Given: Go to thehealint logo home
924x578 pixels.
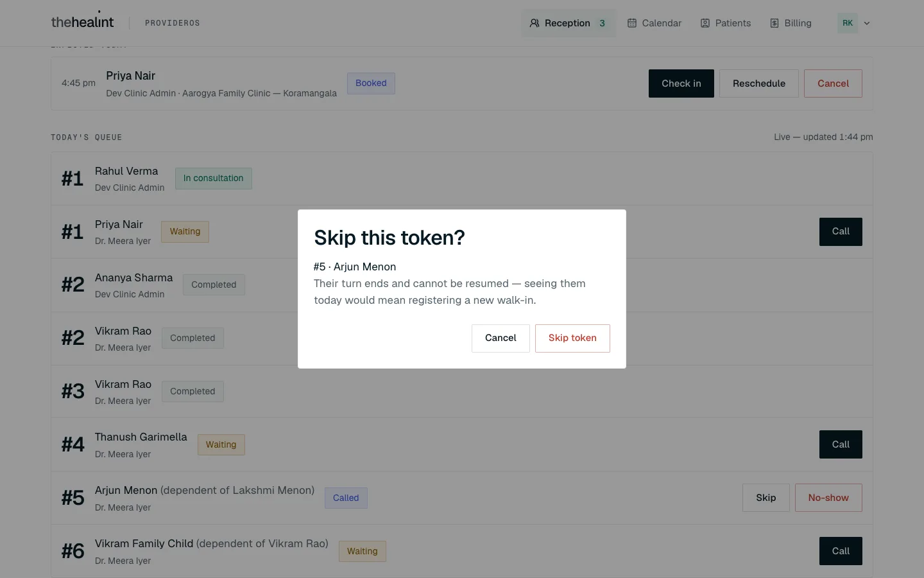Looking at the screenshot, I should coord(82,22).
